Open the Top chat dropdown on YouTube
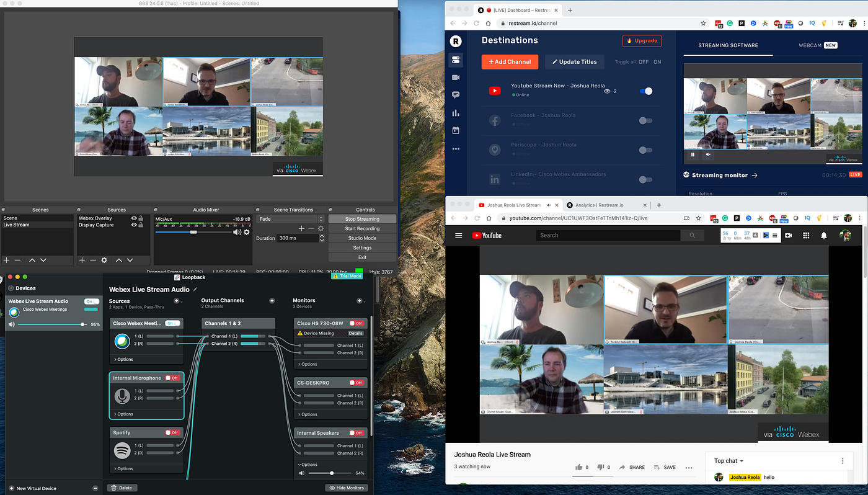 coord(728,461)
